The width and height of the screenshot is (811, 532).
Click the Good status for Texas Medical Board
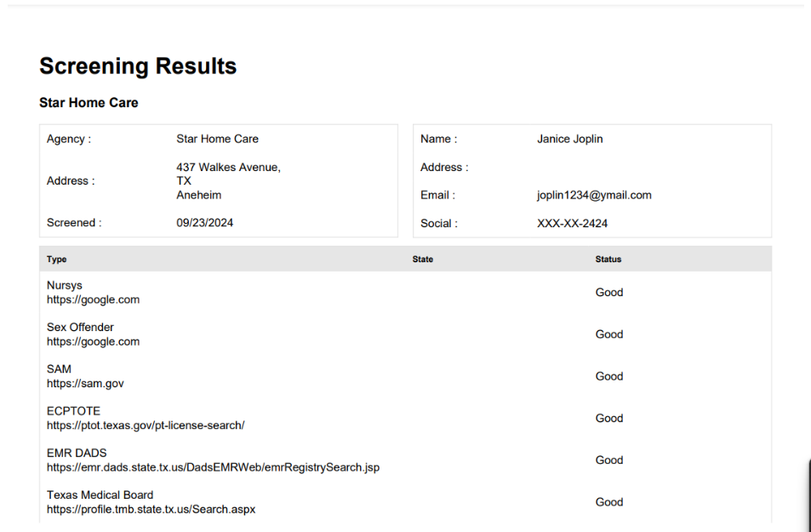(609, 502)
